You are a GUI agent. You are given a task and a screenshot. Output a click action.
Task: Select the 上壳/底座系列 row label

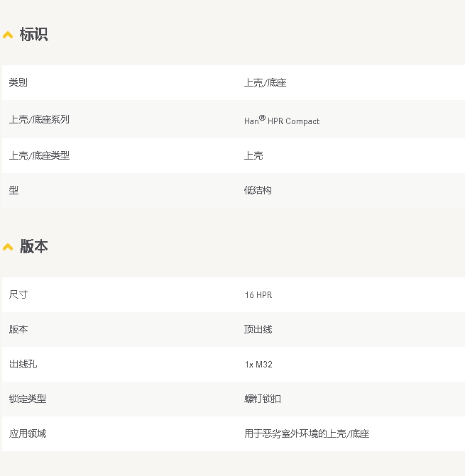39,120
